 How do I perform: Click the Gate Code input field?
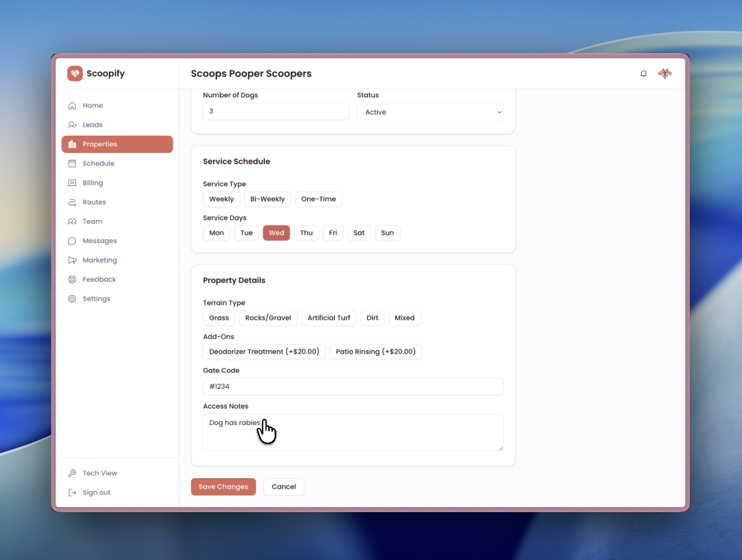click(x=353, y=386)
